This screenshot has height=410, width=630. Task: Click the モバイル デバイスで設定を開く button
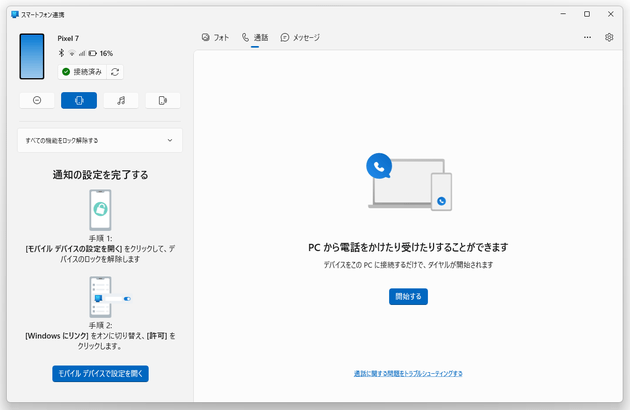100,373
